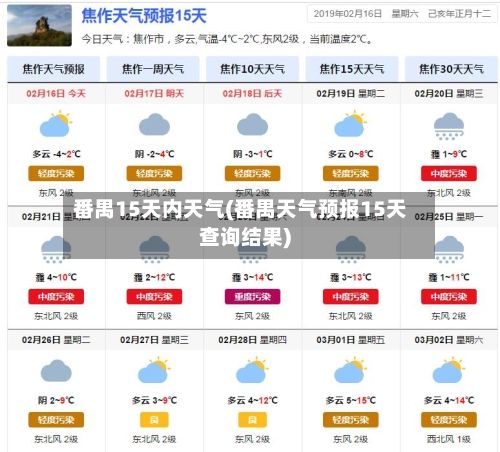Screen dimensions: 500x452
Task: Click the 中度污染 badge under 霾 3~13℃
Action: pyautogui.click(x=351, y=297)
